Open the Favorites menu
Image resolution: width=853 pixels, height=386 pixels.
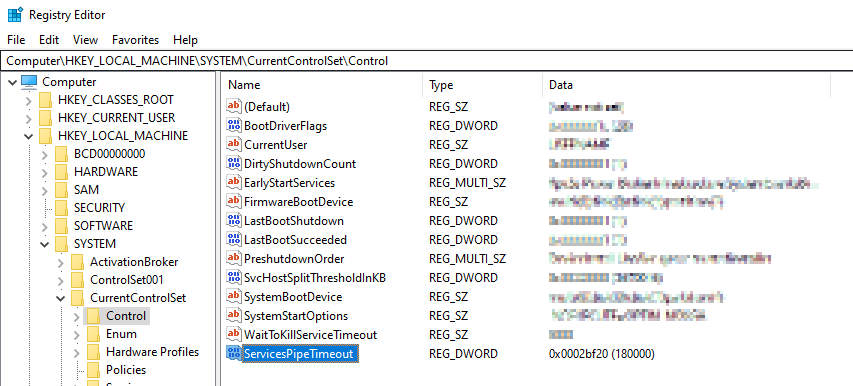(135, 40)
